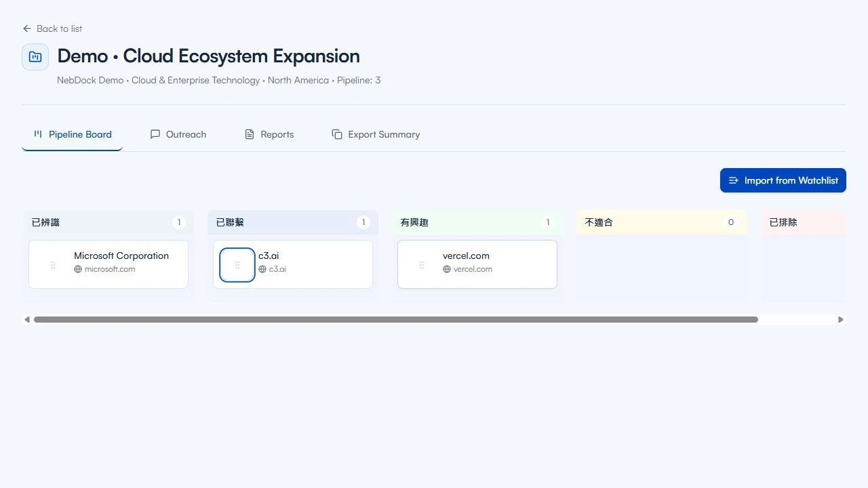Screen dimensions: 868x488
Task: Open the Export Summary tab
Action: click(376, 134)
